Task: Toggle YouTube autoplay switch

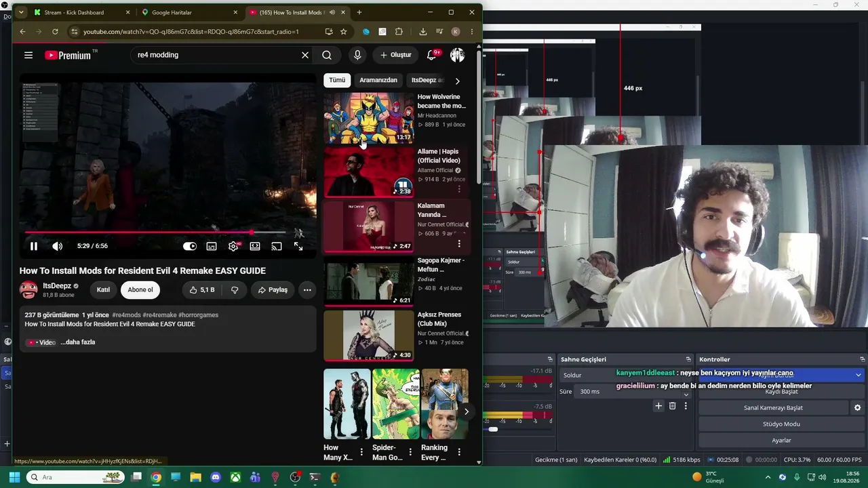Action: (190, 246)
